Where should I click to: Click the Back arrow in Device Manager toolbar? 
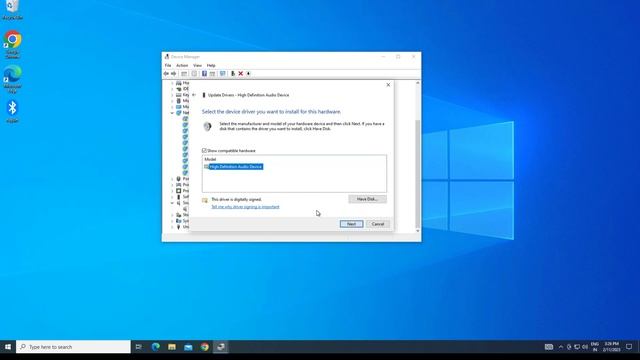coord(166,73)
